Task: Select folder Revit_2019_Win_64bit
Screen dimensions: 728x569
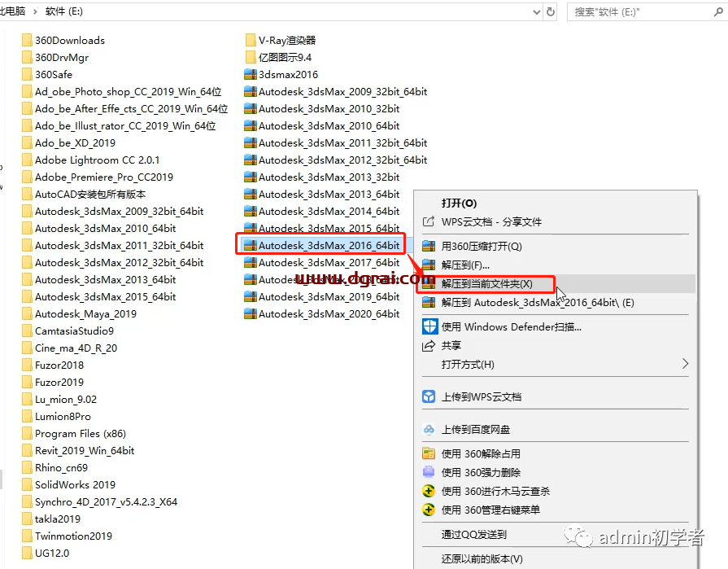Action: [x=85, y=450]
